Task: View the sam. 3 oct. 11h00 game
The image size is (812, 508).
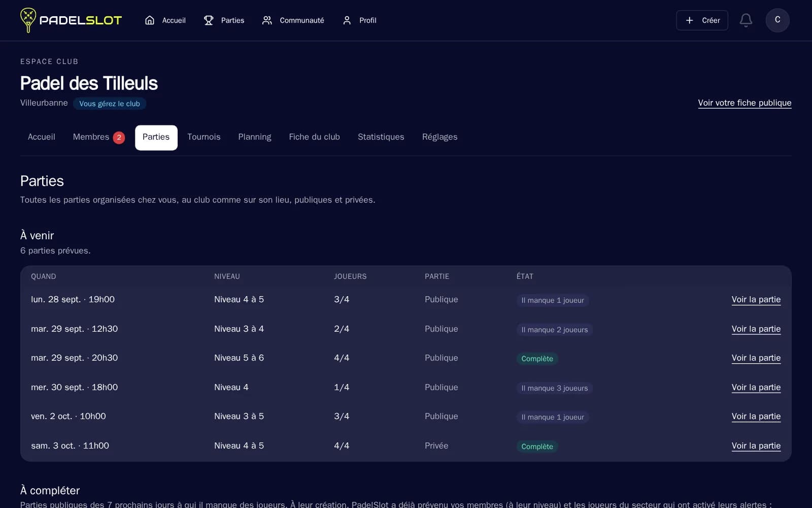Action: tap(756, 446)
